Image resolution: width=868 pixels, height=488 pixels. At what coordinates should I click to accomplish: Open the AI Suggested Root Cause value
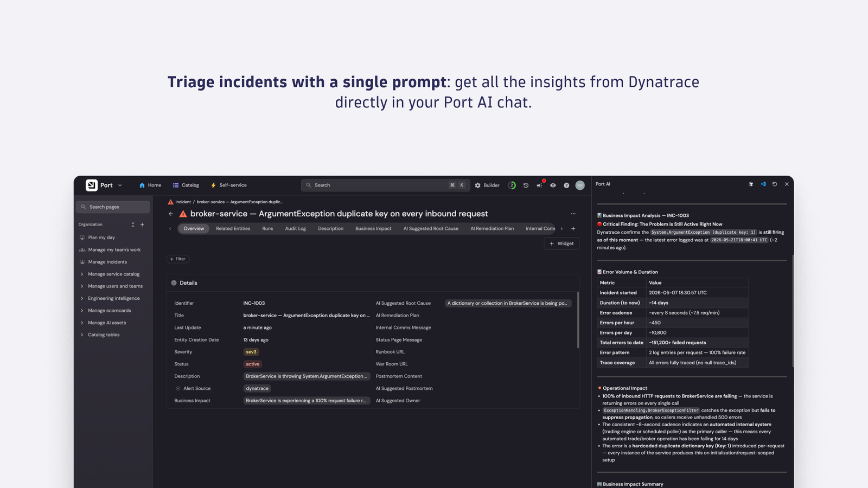tap(507, 304)
